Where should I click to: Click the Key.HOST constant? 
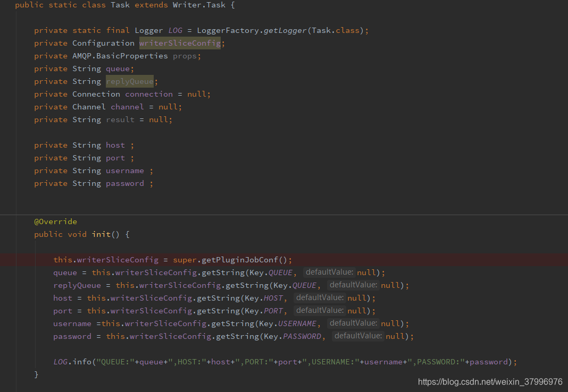tap(264, 298)
